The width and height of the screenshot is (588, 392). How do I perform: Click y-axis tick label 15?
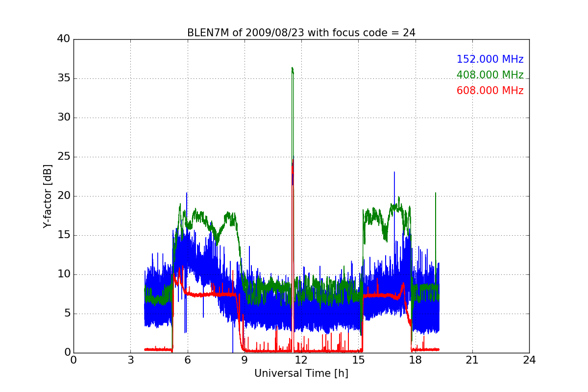point(64,235)
